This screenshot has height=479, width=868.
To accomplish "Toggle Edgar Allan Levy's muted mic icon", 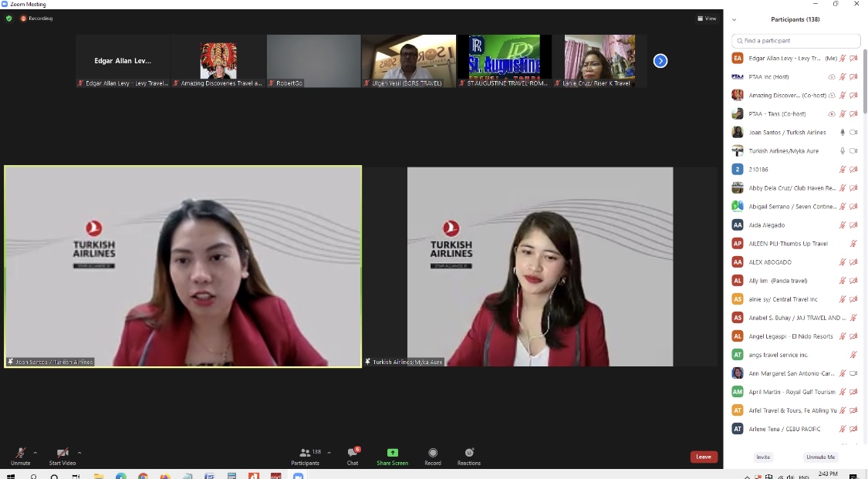I will [843, 58].
